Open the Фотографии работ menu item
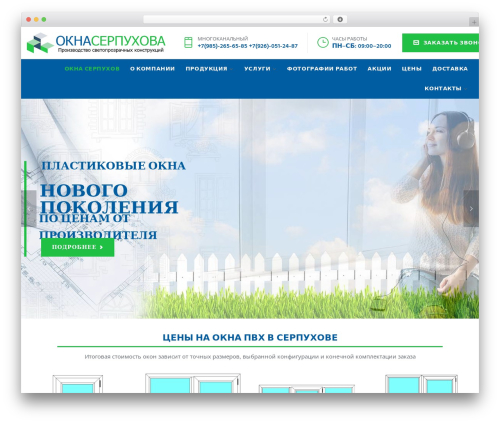 [x=322, y=69]
